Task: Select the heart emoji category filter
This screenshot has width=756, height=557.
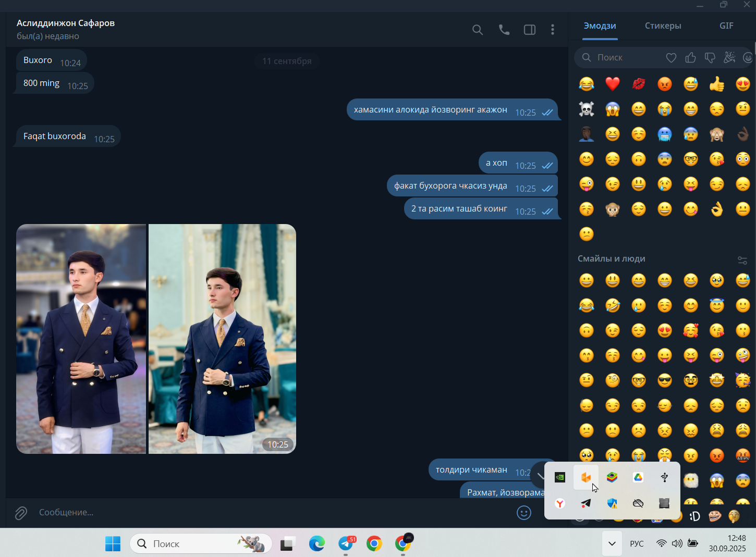Action: (671, 58)
